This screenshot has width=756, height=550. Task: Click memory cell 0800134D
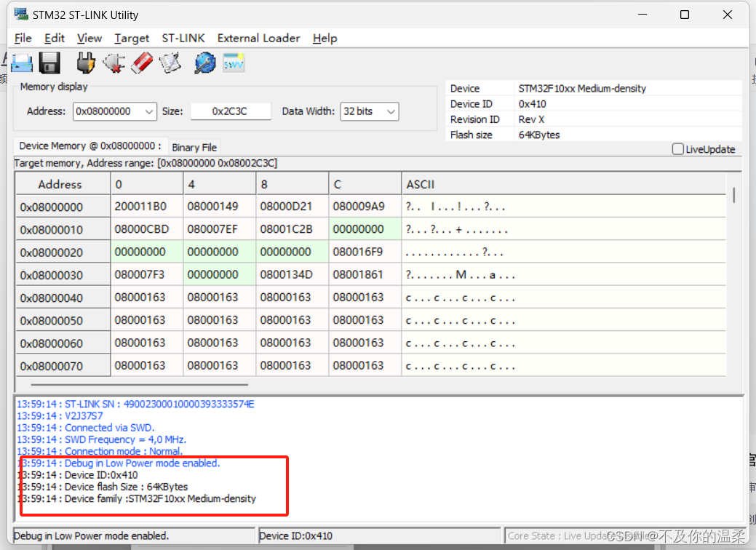[293, 274]
